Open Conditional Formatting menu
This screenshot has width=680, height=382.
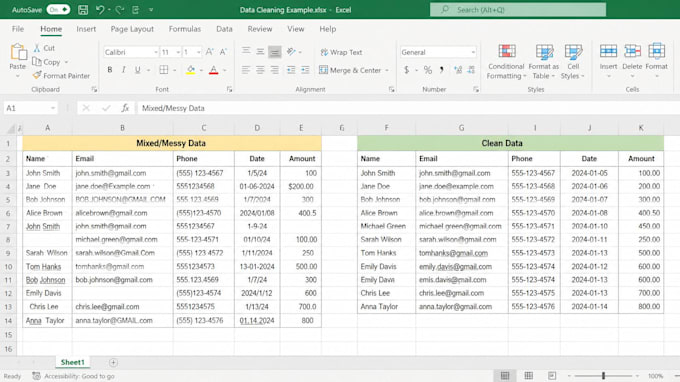coord(506,61)
